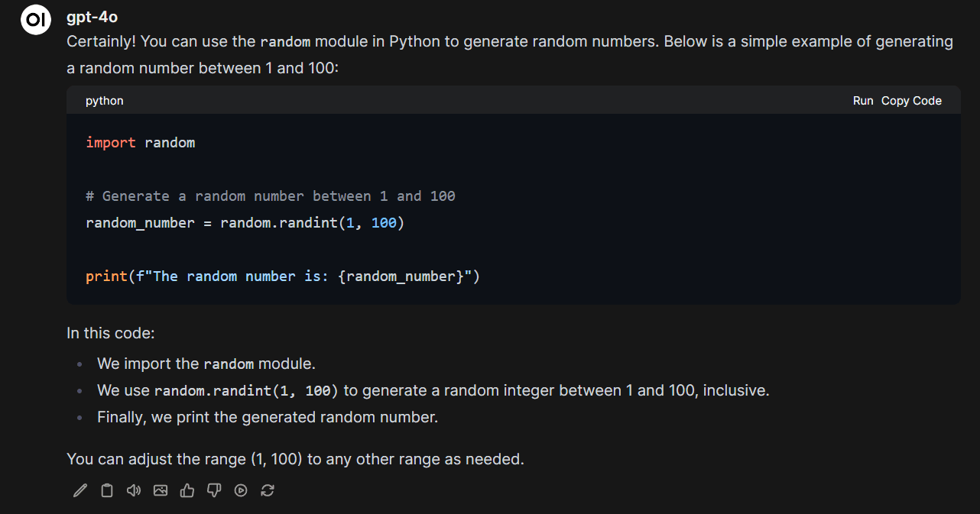This screenshot has height=514, width=980.
Task: Click the Continue Response play-circle icon
Action: [241, 490]
